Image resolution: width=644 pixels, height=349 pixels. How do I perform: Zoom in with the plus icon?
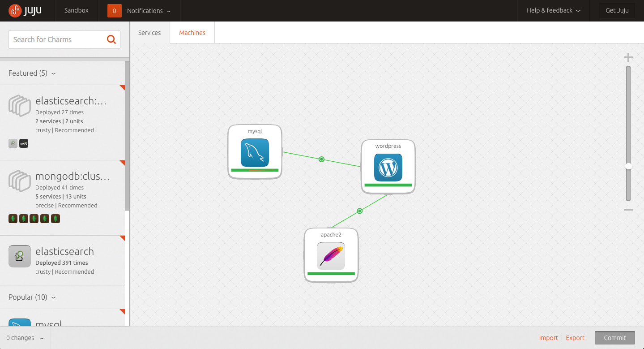(628, 57)
